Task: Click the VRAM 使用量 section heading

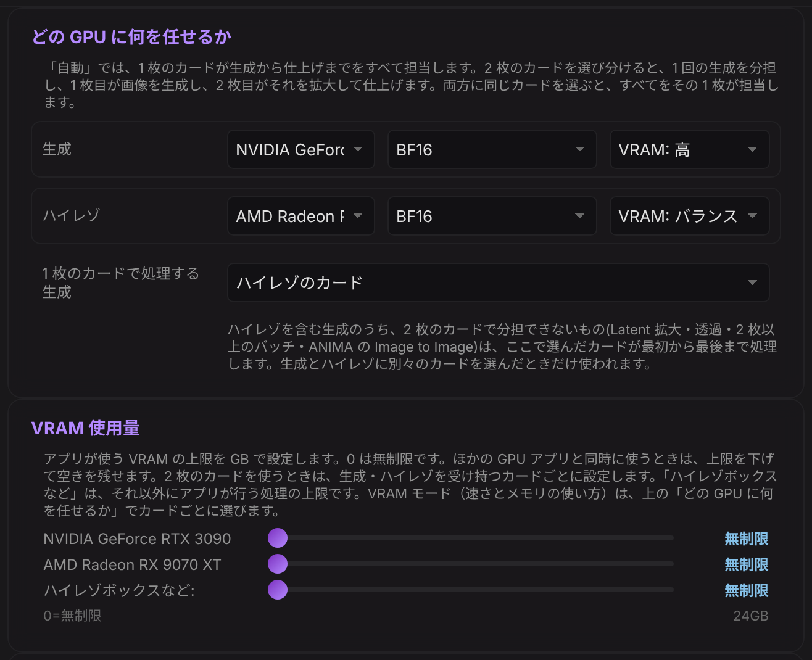Action: [86, 428]
